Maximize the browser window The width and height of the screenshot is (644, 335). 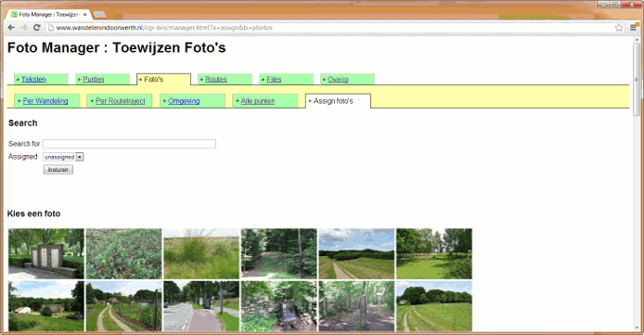pyautogui.click(x=615, y=5)
